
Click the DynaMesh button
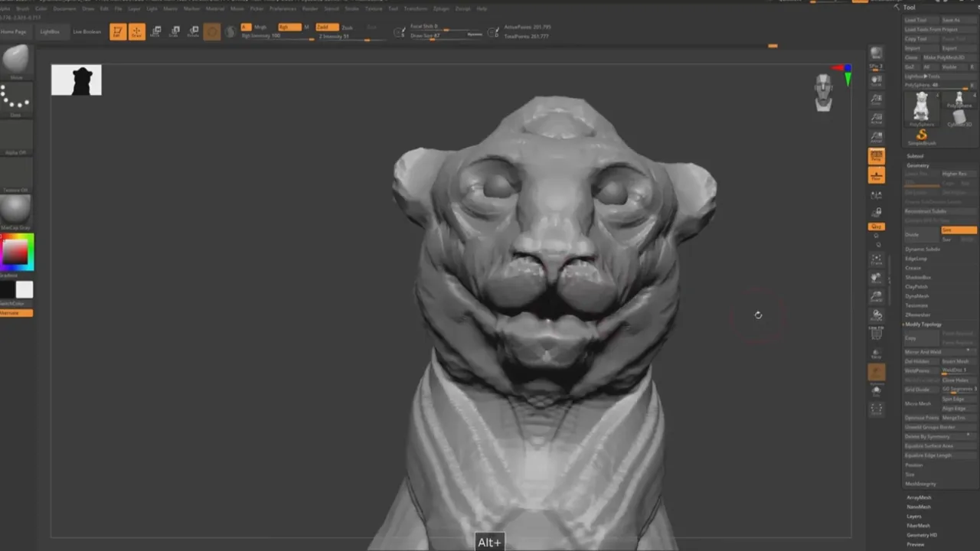tap(916, 296)
